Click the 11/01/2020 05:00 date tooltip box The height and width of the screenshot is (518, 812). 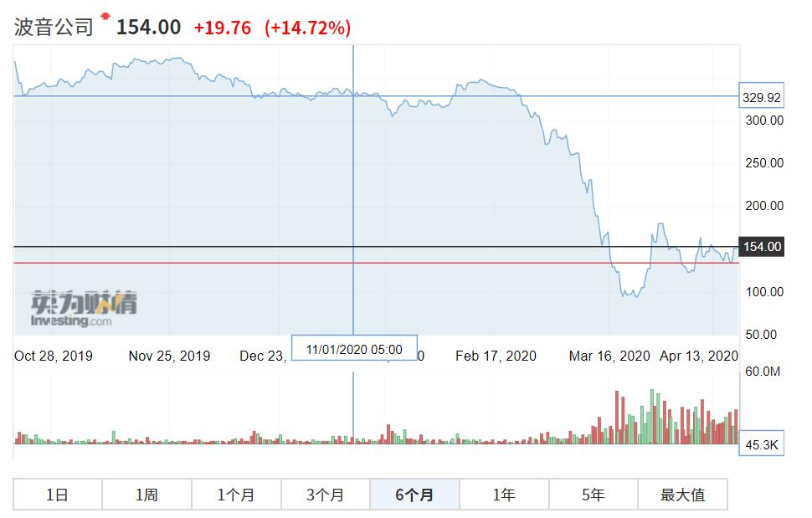point(354,346)
